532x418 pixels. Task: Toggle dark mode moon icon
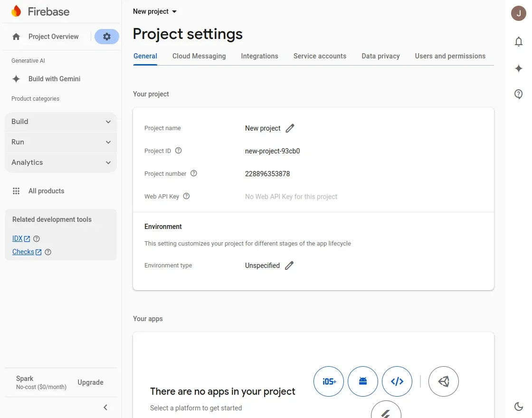(x=518, y=407)
